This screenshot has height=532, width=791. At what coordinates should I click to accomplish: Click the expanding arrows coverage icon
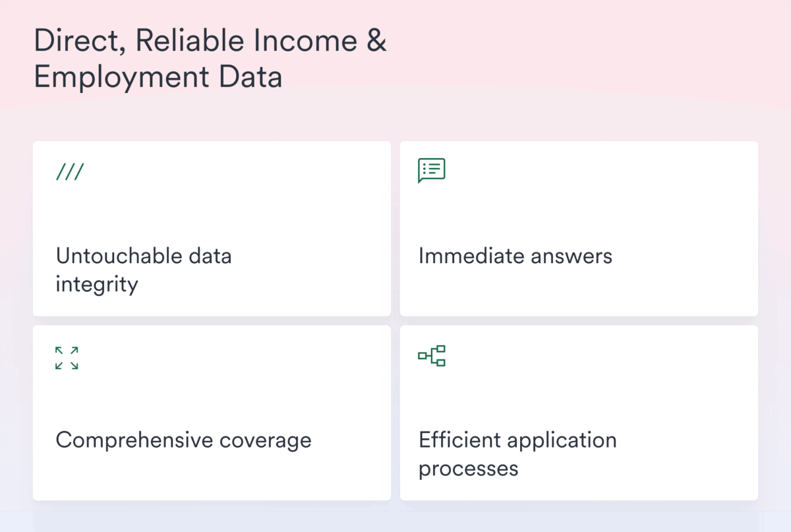tap(66, 358)
